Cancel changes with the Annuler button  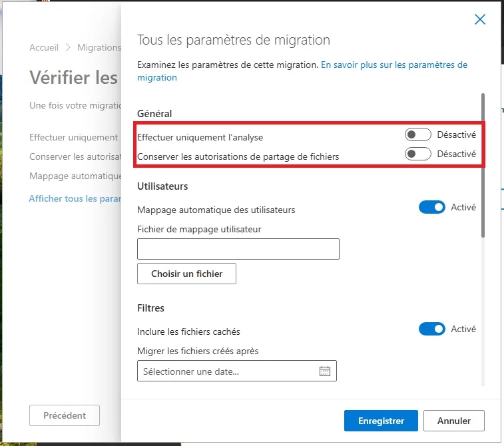454,421
